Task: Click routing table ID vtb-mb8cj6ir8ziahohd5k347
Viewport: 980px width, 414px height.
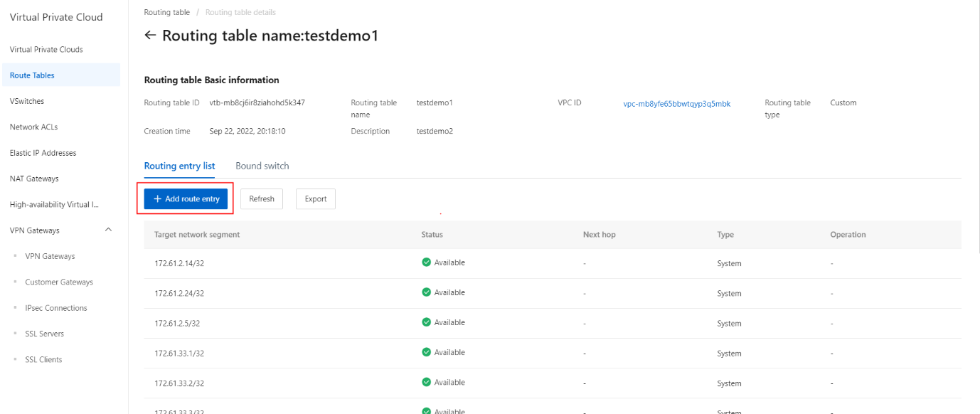Action: 257,102
